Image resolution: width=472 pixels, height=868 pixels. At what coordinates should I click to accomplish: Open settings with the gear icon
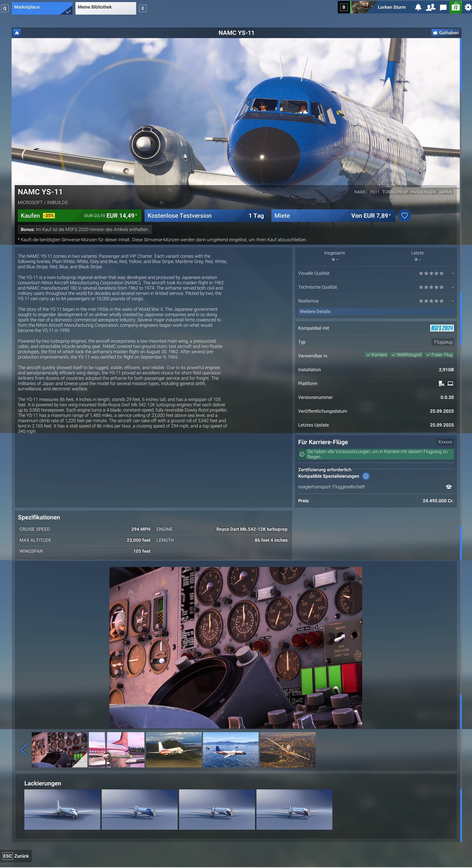(x=467, y=7)
